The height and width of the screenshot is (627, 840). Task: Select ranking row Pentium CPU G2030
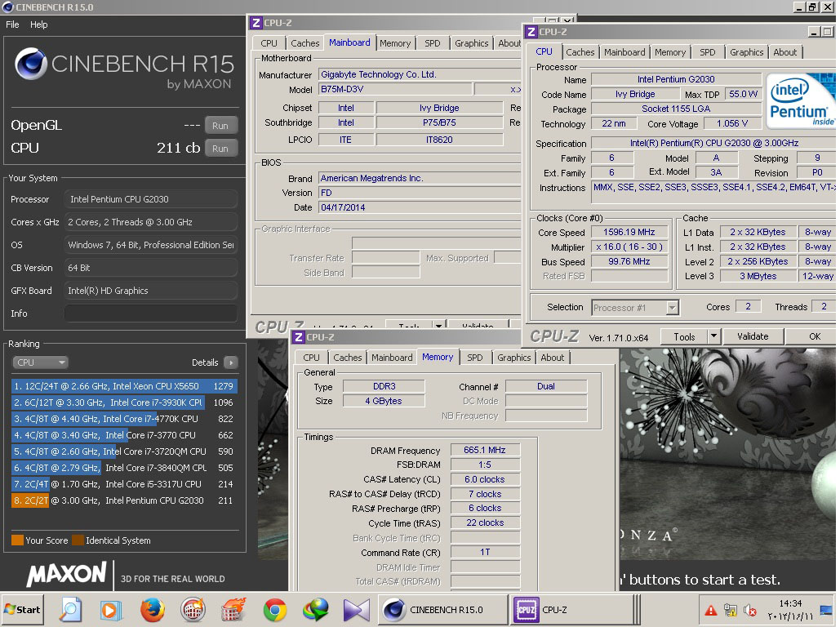point(124,500)
